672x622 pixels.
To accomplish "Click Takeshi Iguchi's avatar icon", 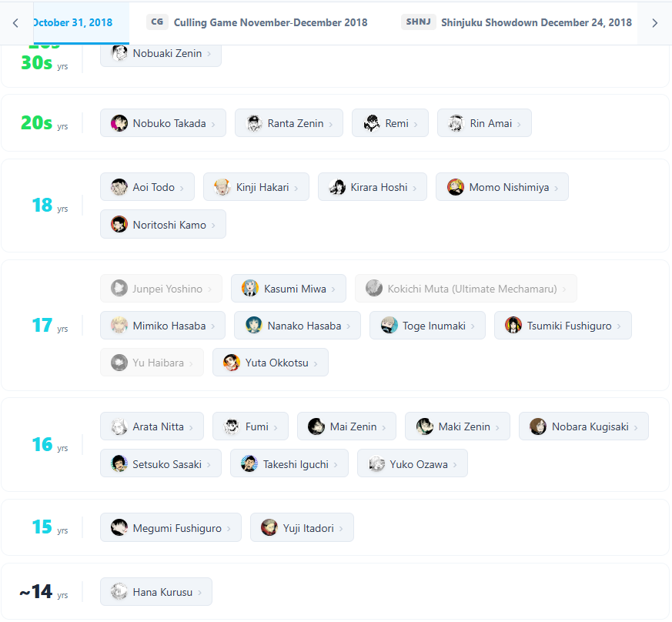I will coord(249,464).
